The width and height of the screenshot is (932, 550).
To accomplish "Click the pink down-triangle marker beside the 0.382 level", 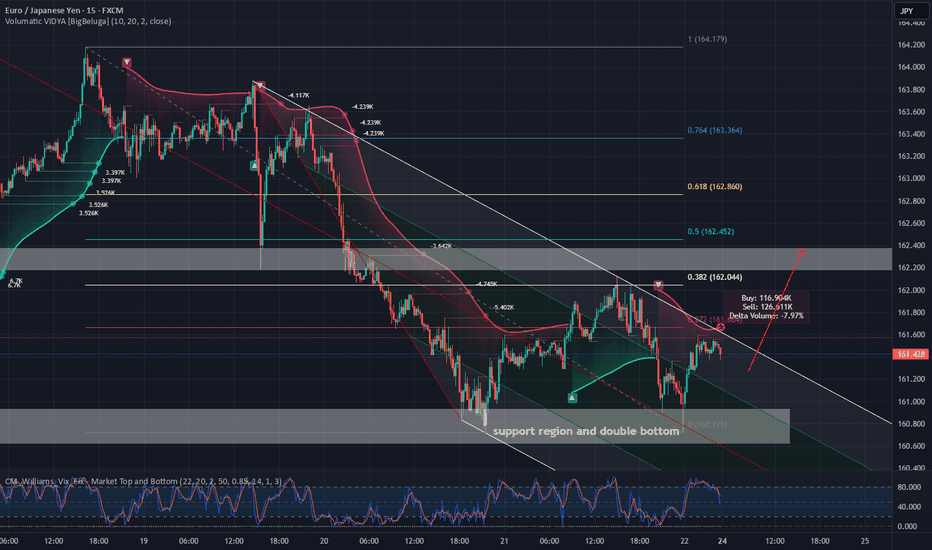I will [658, 285].
